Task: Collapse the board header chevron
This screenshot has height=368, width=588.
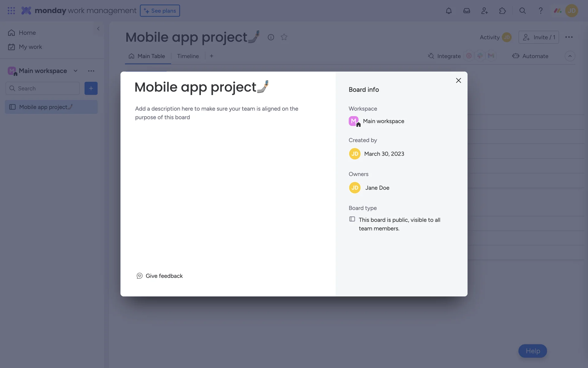Action: (570, 56)
